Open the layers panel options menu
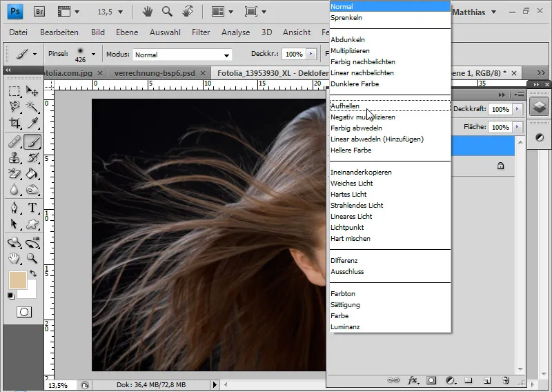 click(x=519, y=95)
